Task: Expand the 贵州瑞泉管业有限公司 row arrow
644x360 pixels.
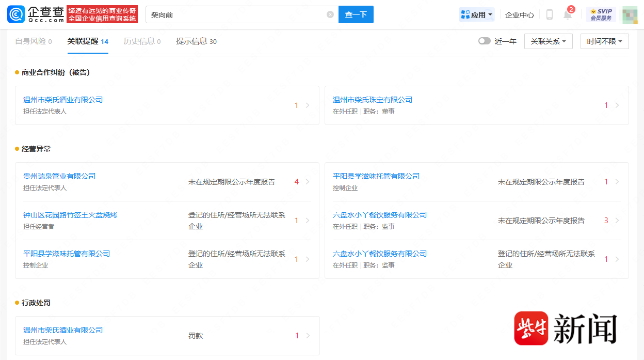Action: coord(308,182)
